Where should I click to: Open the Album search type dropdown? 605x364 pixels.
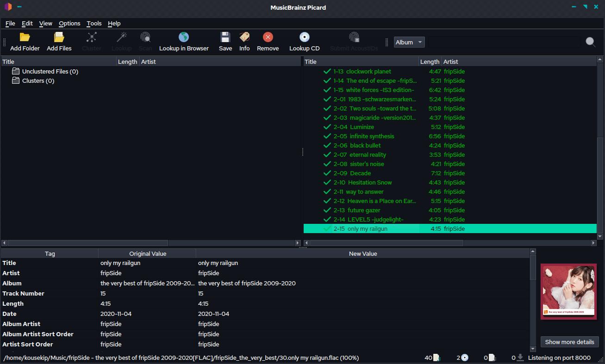(409, 42)
